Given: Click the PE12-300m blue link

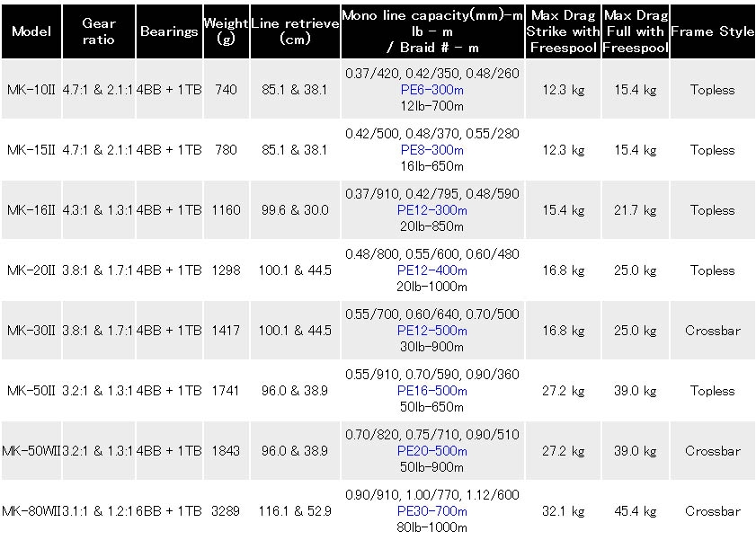Looking at the screenshot, I should click(432, 210).
